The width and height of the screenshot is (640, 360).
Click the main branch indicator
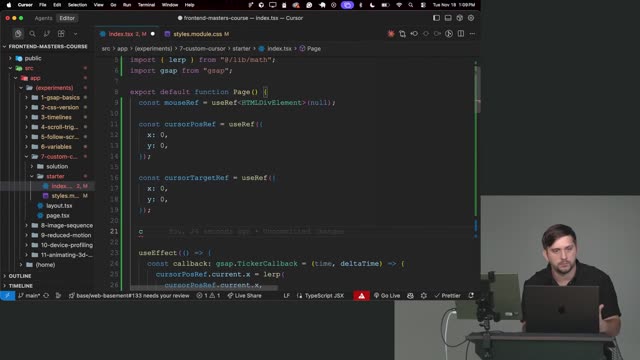click(x=29, y=296)
